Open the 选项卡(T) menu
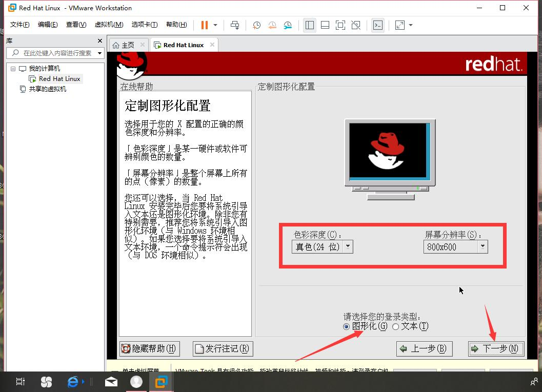The height and width of the screenshot is (392, 542). click(x=145, y=25)
